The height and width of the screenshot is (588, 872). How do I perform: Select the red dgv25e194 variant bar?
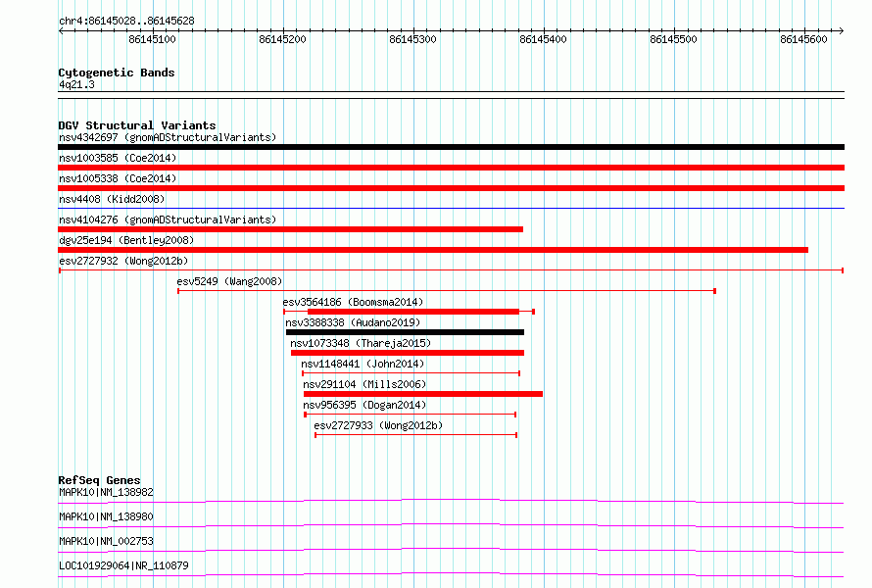pyautogui.click(x=433, y=250)
